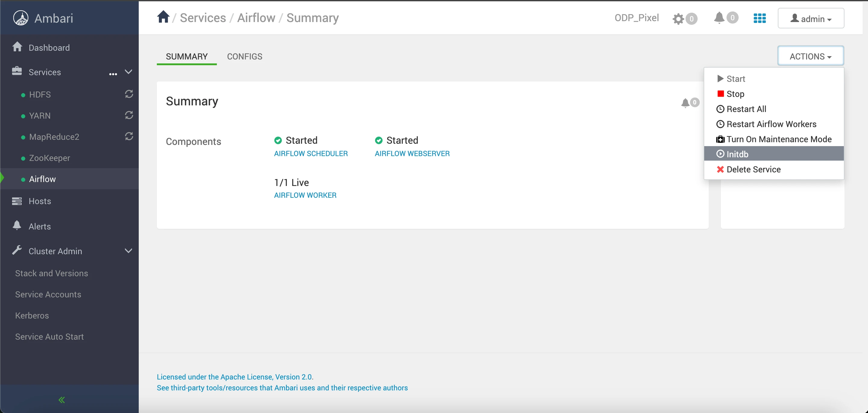Screen dimensions: 868x413
Task: Click Services in the breadcrumb
Action: coord(203,18)
